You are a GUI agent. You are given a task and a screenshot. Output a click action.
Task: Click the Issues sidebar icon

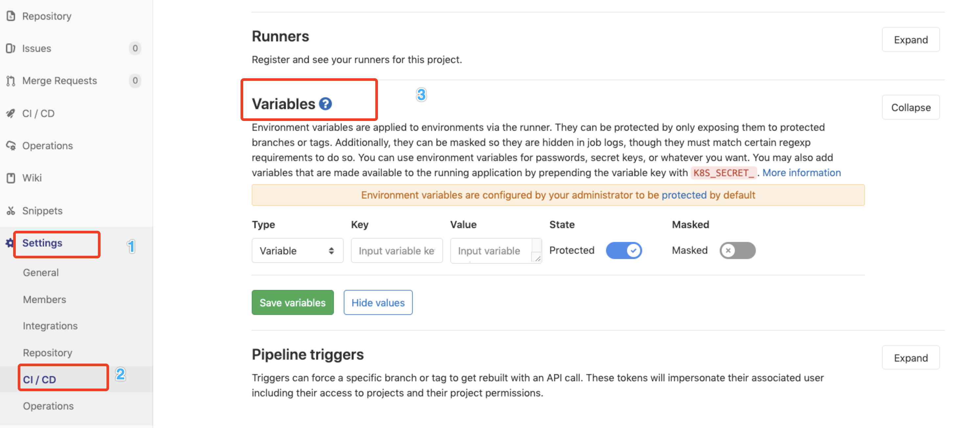11,48
